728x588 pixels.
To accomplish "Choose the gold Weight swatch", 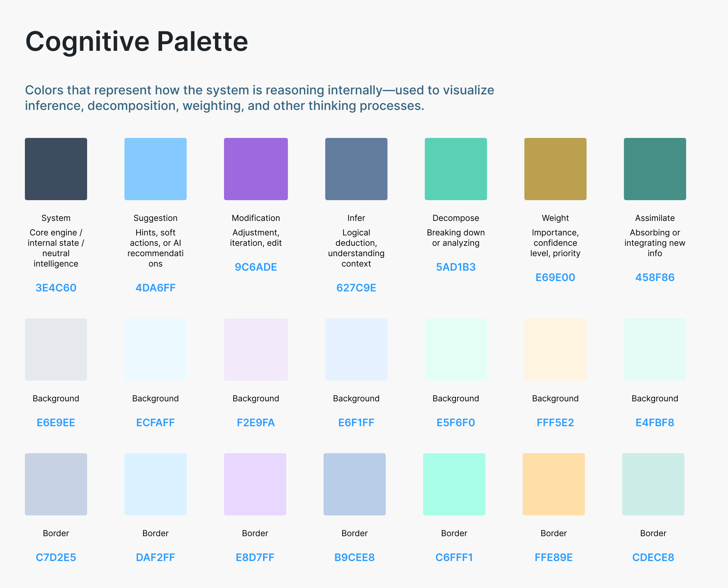I will [x=555, y=169].
